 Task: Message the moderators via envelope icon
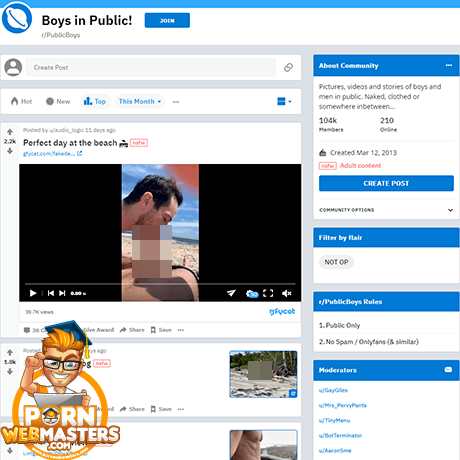tap(448, 370)
